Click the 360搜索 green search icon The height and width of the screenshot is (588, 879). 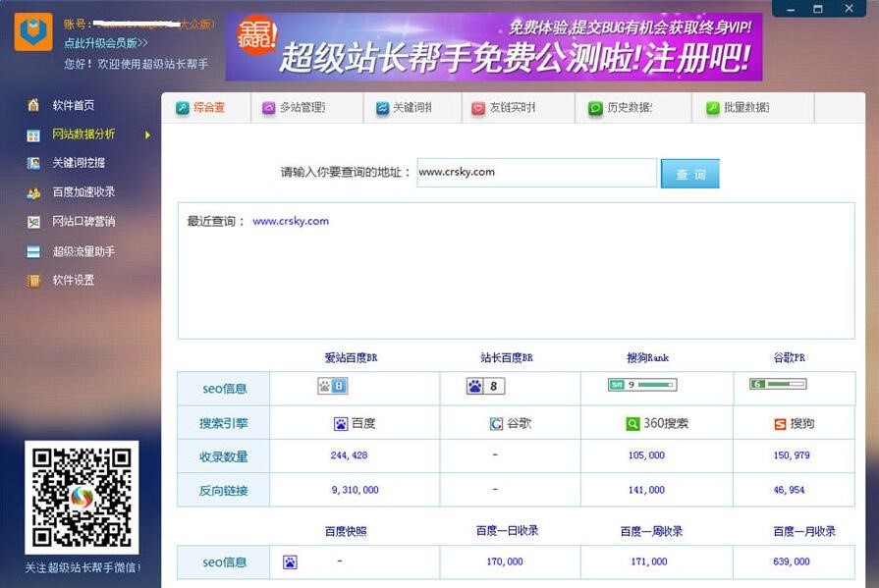coord(633,424)
